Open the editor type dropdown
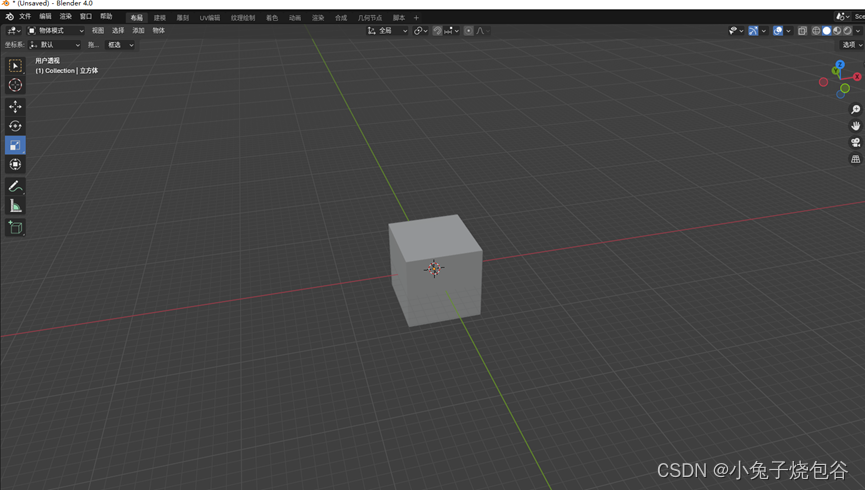The height and width of the screenshot is (490, 865). click(x=14, y=31)
